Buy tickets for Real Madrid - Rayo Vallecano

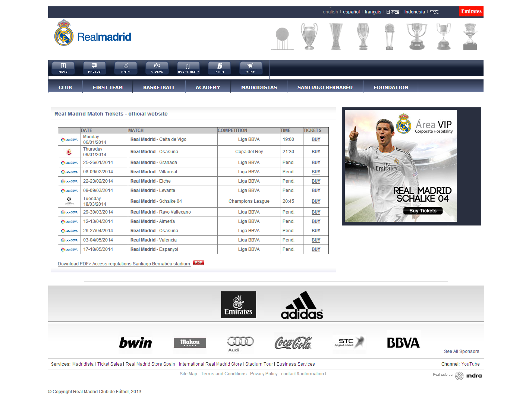click(x=316, y=212)
